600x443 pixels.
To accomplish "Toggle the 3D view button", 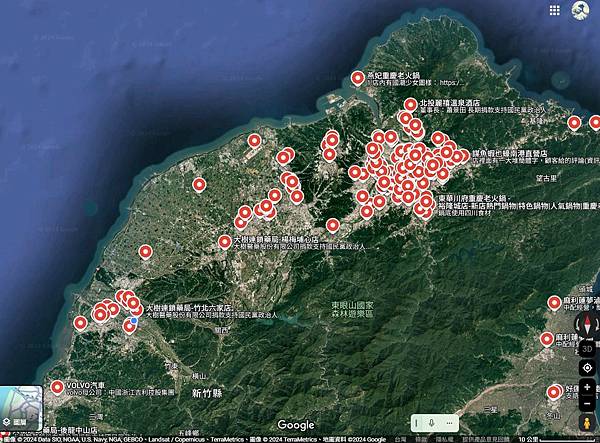I will pyautogui.click(x=587, y=349).
